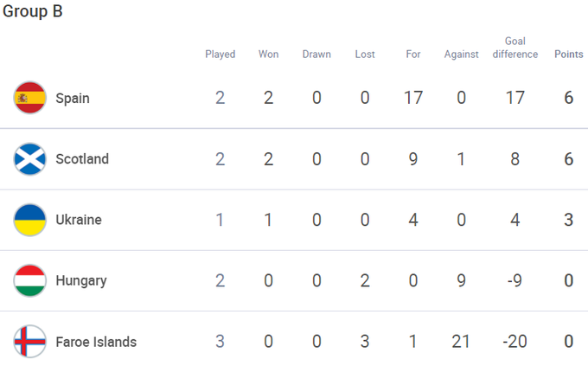Click the Hungary flag icon
Screen dimensions: 588x366
[x=30, y=280]
